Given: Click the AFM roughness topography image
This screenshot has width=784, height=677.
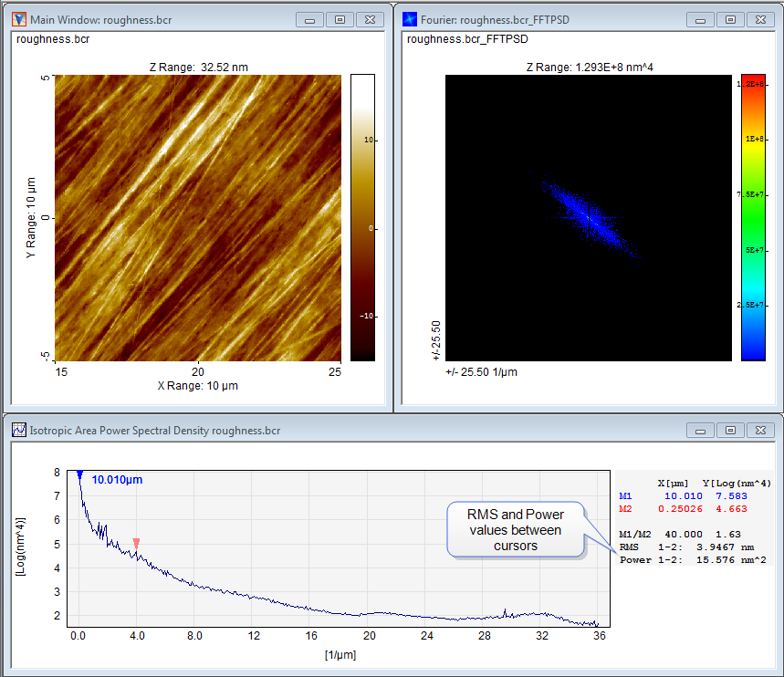Looking at the screenshot, I should tap(198, 218).
